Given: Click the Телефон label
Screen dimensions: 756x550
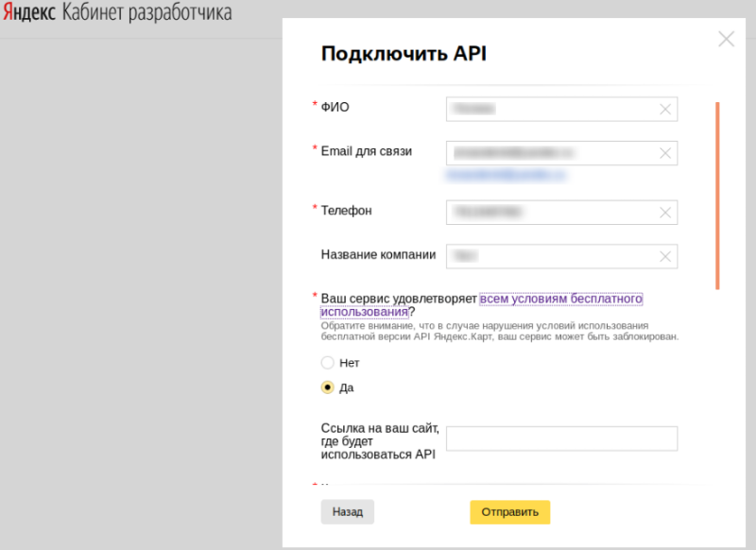Looking at the screenshot, I should click(346, 211).
